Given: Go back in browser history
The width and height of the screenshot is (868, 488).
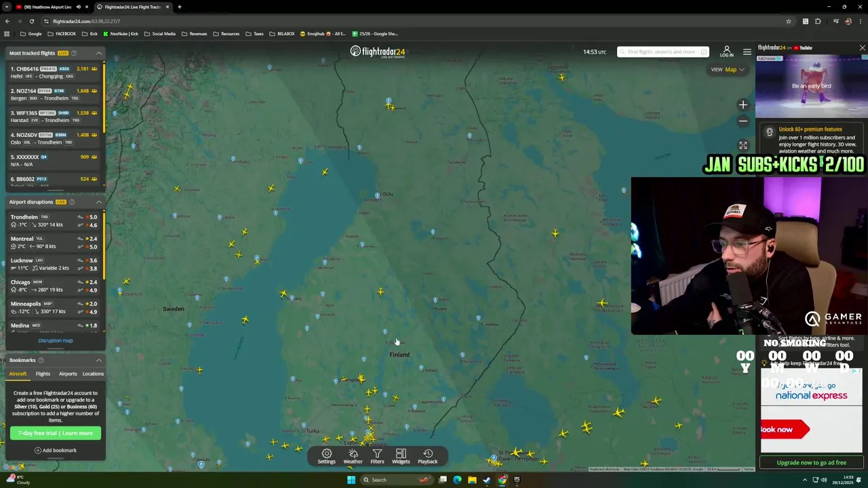Looking at the screenshot, I should tap(7, 21).
